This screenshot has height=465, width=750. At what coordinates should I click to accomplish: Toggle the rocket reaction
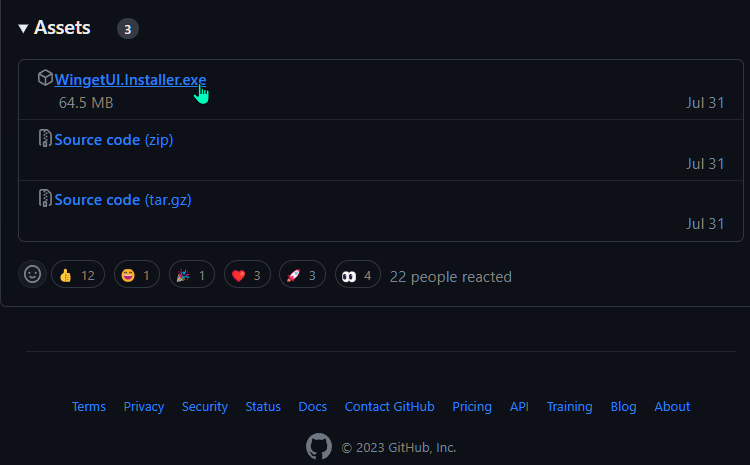[x=302, y=275]
